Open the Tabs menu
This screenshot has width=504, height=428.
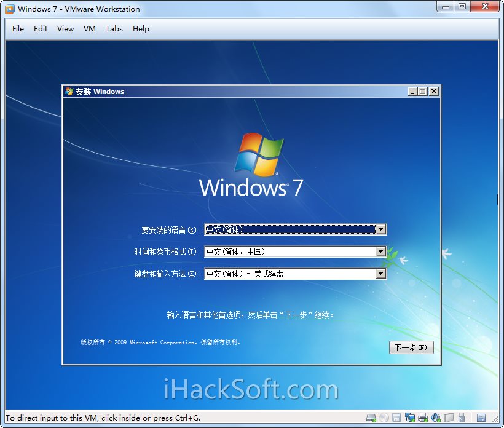tap(114, 28)
